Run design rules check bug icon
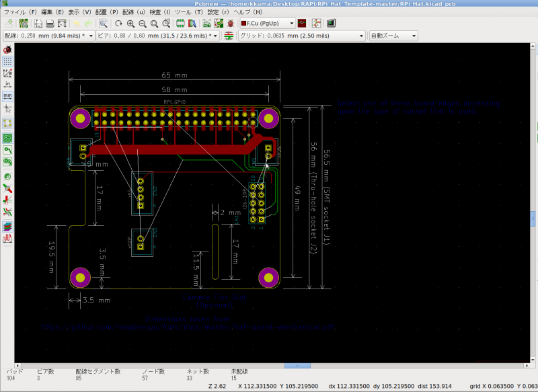538x392 pixels. point(231,23)
